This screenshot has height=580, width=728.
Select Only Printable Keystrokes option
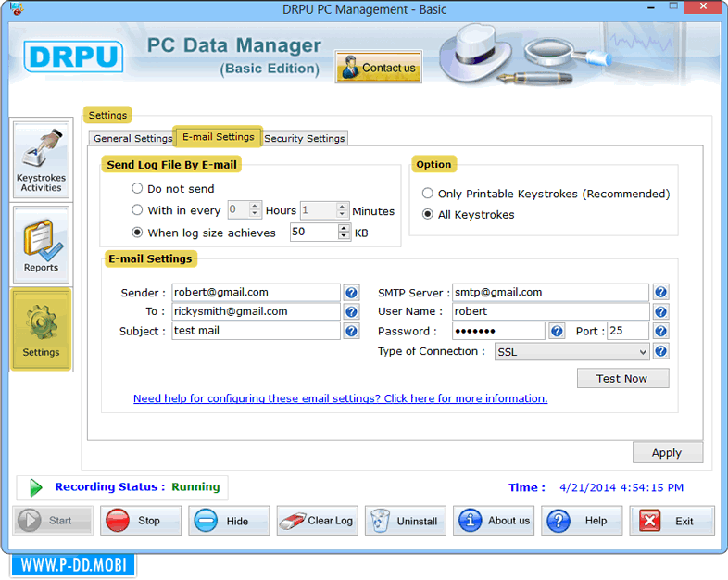point(428,193)
